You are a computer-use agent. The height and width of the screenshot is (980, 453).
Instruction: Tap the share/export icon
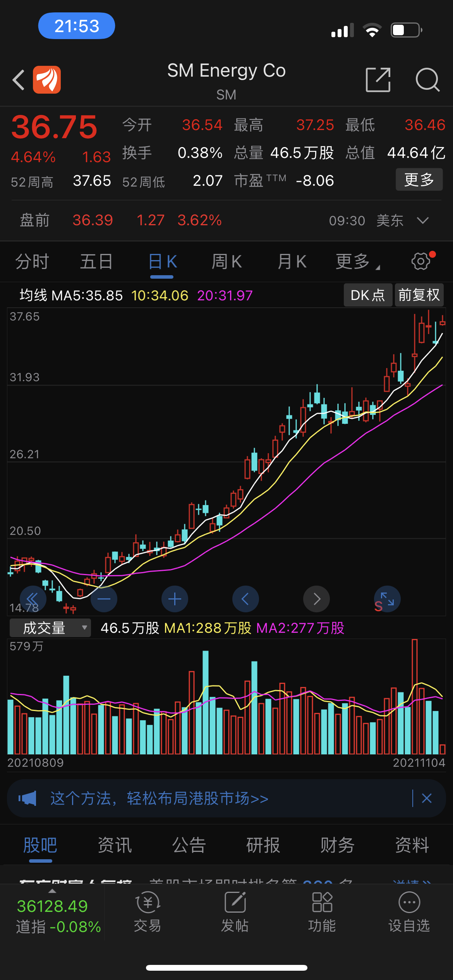378,80
